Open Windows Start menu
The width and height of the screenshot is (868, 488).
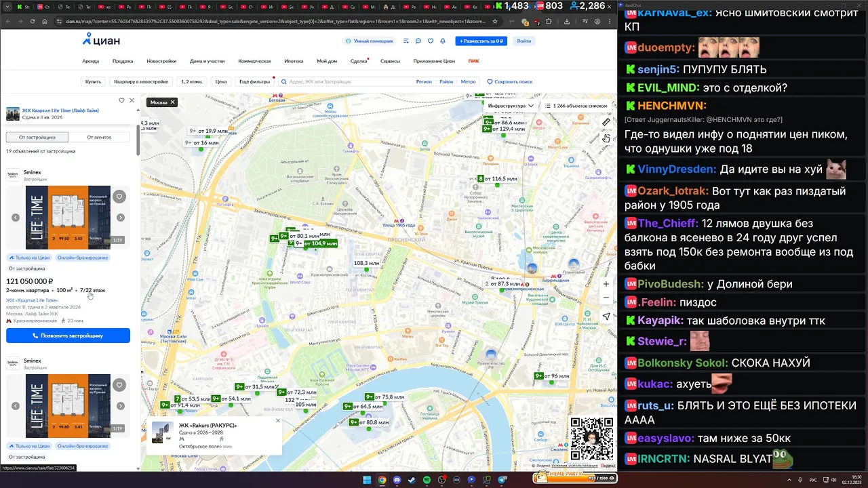tap(367, 480)
